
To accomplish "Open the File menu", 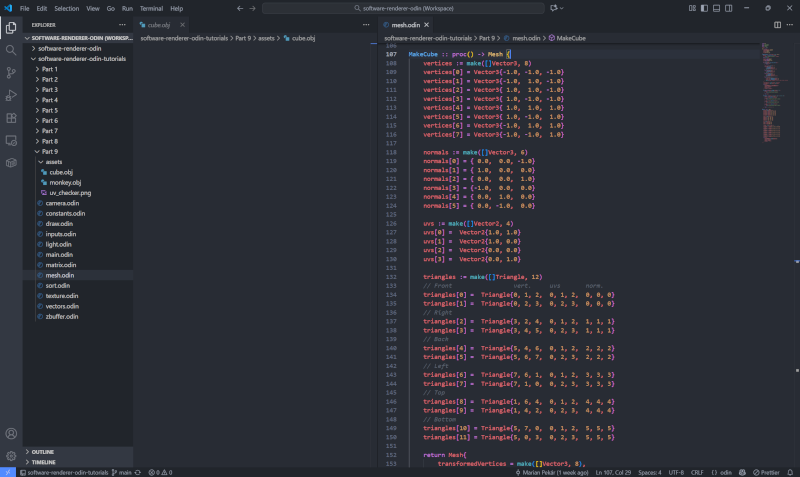I will point(24,8).
